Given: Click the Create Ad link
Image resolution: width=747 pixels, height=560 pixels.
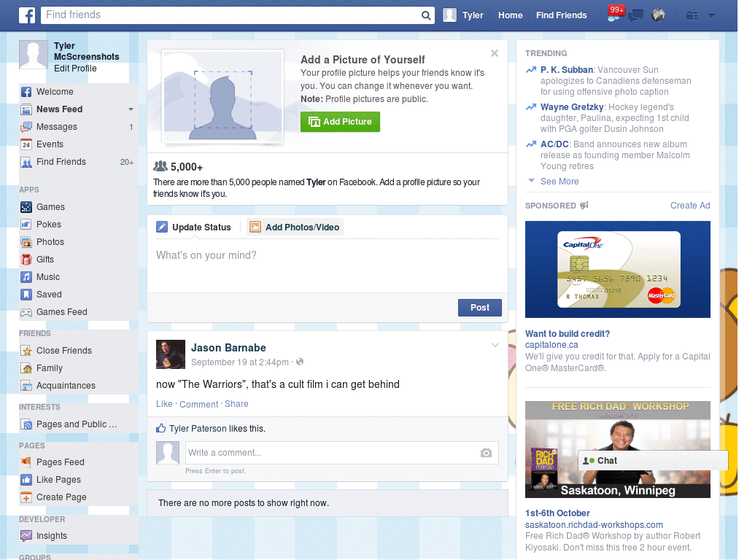Looking at the screenshot, I should (x=690, y=206).
